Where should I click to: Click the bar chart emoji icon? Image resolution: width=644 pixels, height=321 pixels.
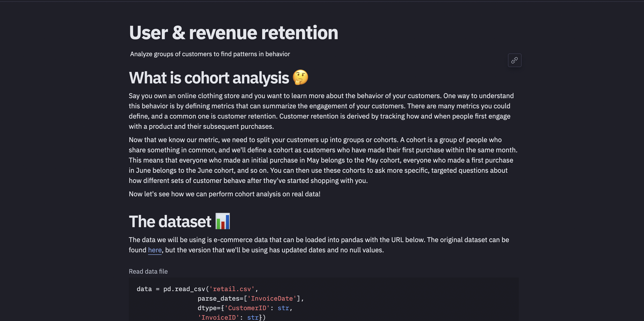click(x=223, y=221)
